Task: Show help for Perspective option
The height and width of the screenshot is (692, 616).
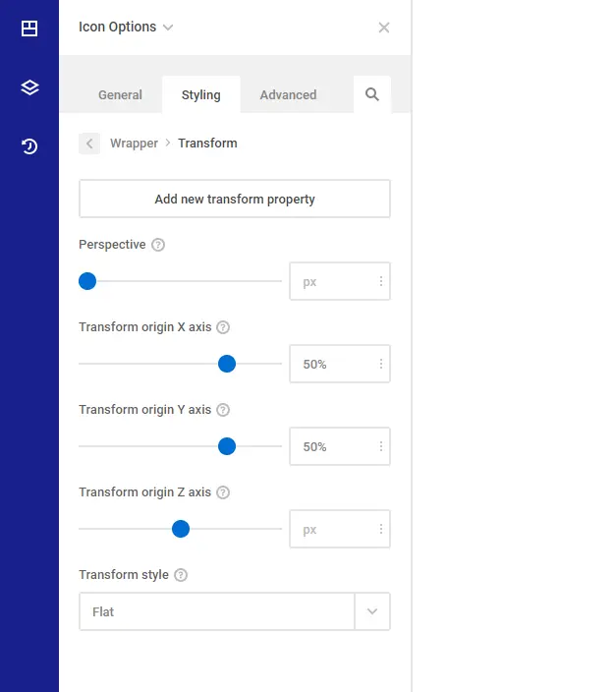Action: point(158,245)
